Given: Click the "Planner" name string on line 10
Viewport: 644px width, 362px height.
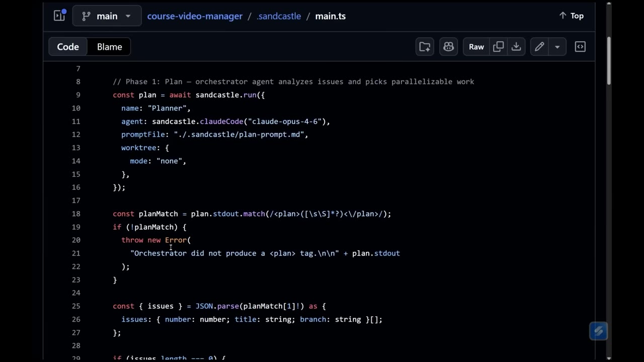Looking at the screenshot, I should [x=167, y=108].
